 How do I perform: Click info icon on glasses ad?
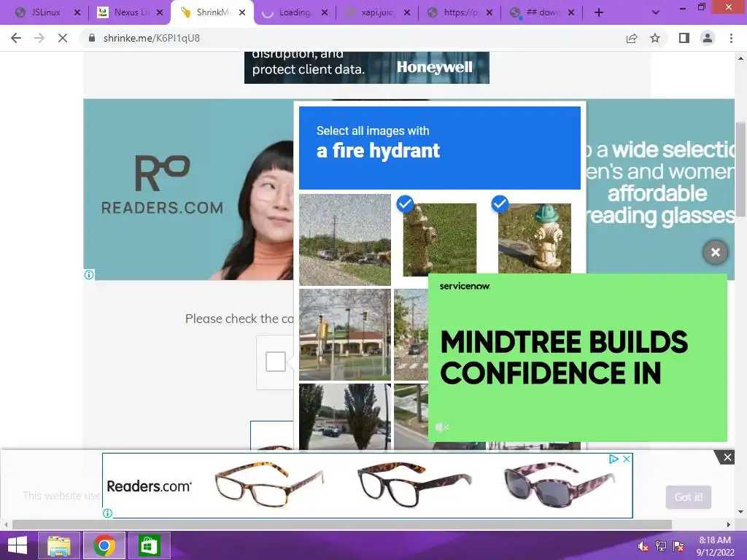coord(108,513)
